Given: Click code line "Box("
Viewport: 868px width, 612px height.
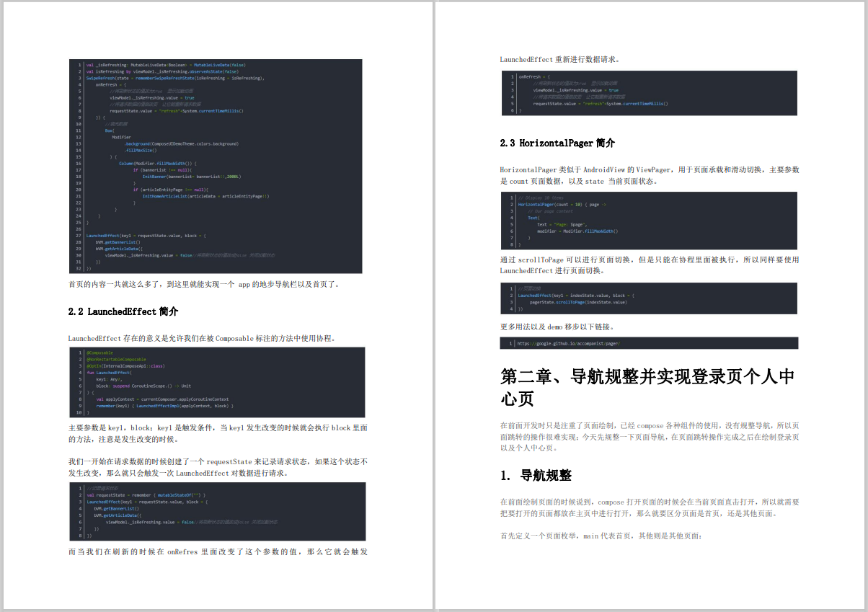Looking at the screenshot, I should coord(109,130).
